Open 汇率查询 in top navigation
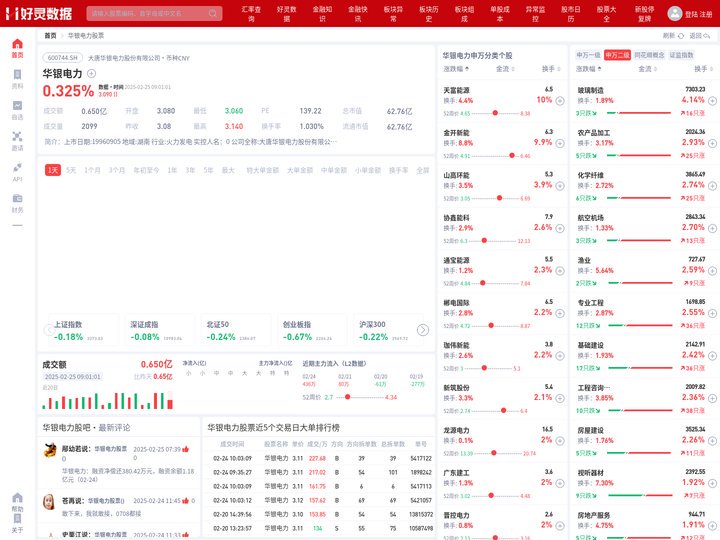 coord(251,14)
